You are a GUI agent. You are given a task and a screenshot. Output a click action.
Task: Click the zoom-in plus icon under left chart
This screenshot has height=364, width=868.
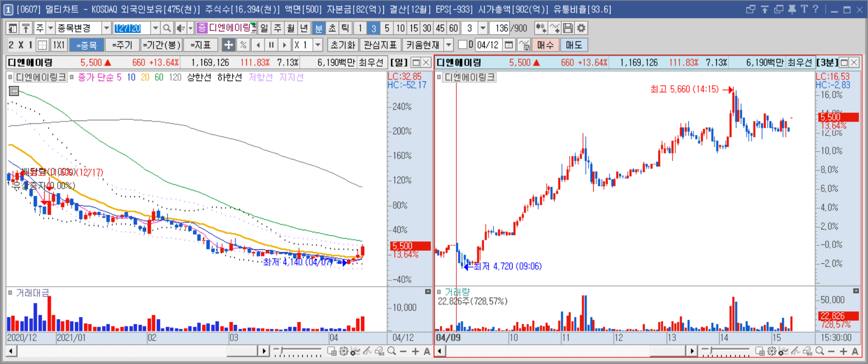click(x=415, y=351)
